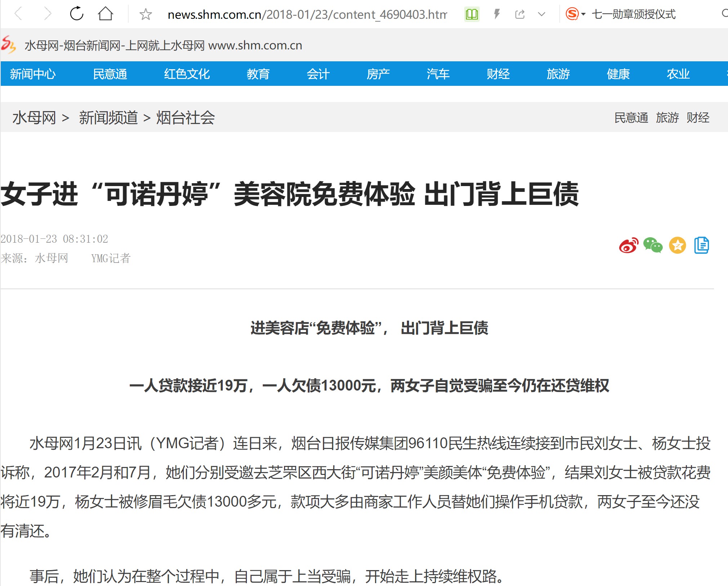This screenshot has width=728, height=586.
Task: Open 健康 navigation item
Action: 618,74
